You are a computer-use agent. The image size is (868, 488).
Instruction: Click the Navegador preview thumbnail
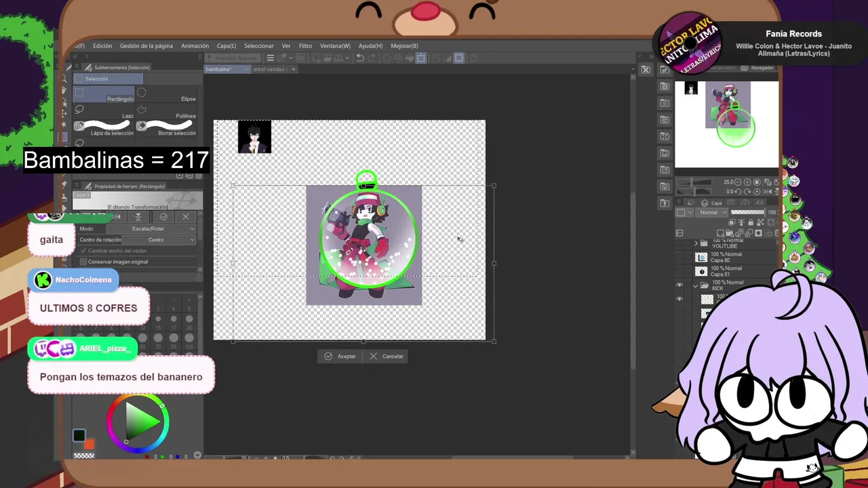coord(727,123)
